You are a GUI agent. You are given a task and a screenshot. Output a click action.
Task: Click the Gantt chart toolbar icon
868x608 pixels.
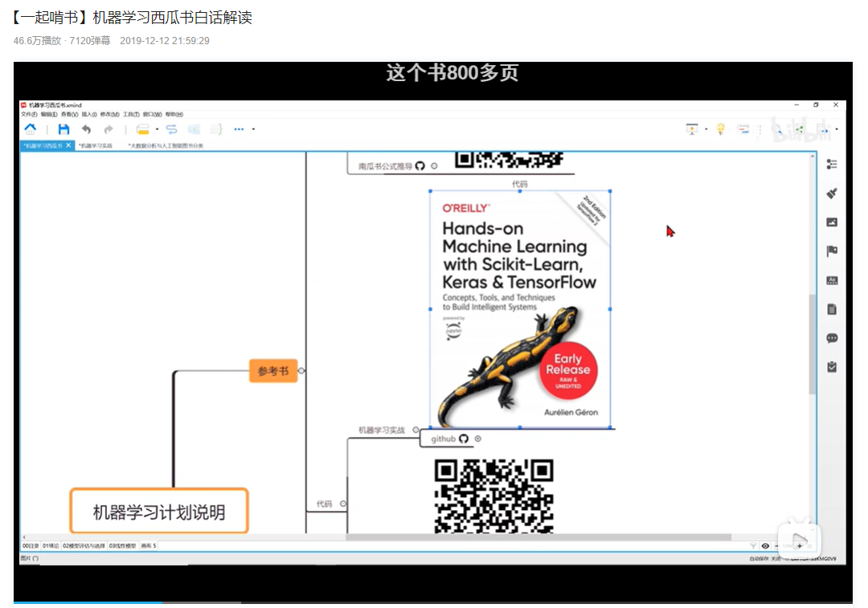[743, 129]
